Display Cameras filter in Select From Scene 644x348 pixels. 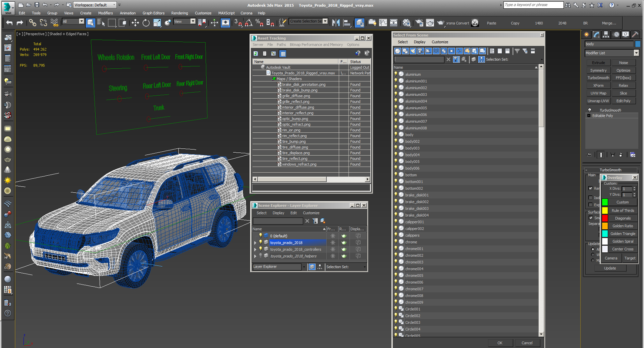pos(420,51)
